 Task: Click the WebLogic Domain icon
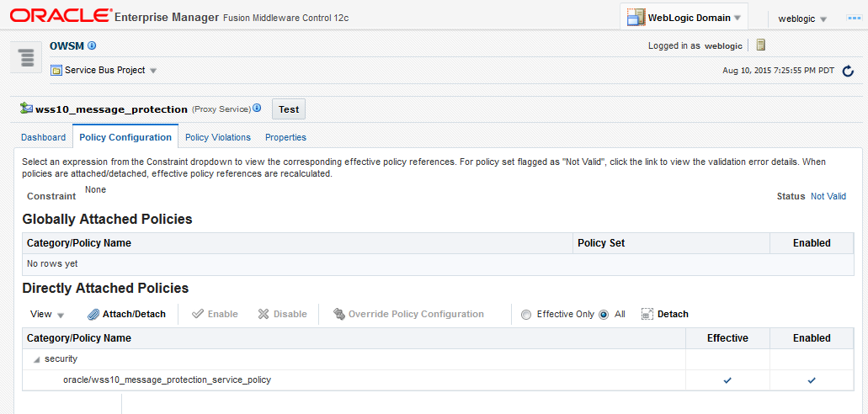coord(636,18)
